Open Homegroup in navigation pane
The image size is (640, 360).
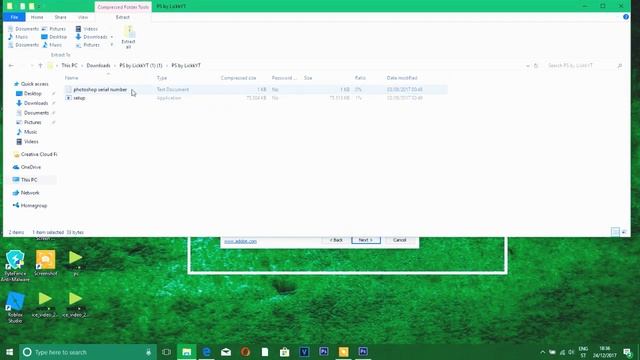[x=30, y=206]
